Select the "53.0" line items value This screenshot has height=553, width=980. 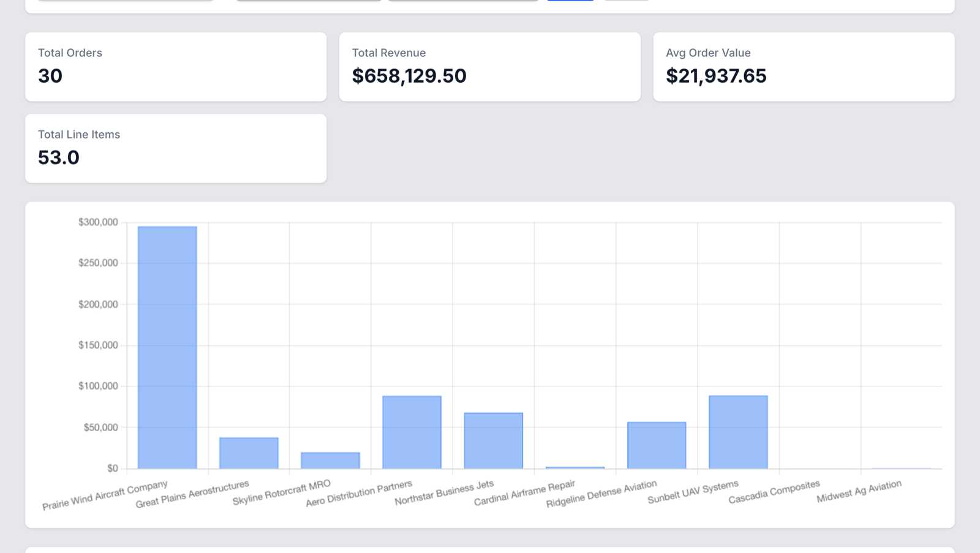click(x=59, y=157)
